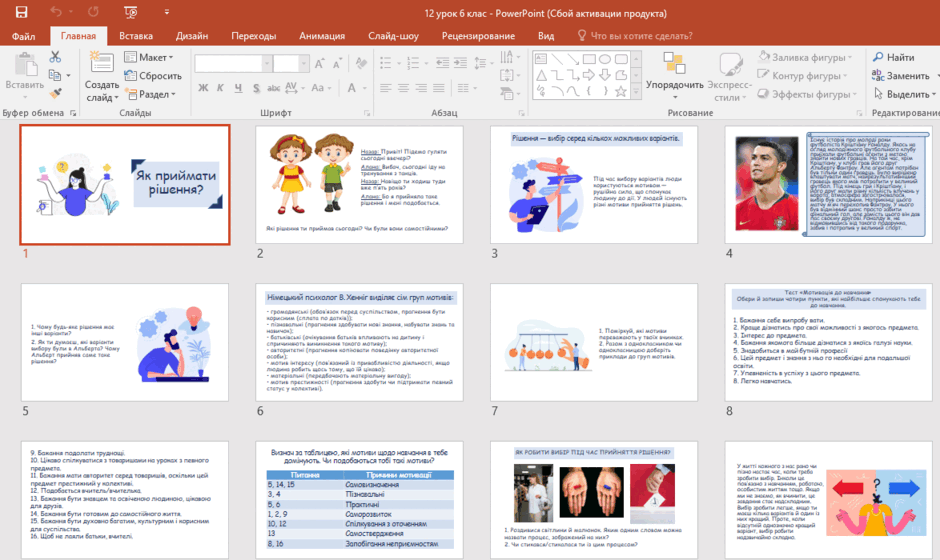Click the Line Spacing icon

coord(482,63)
